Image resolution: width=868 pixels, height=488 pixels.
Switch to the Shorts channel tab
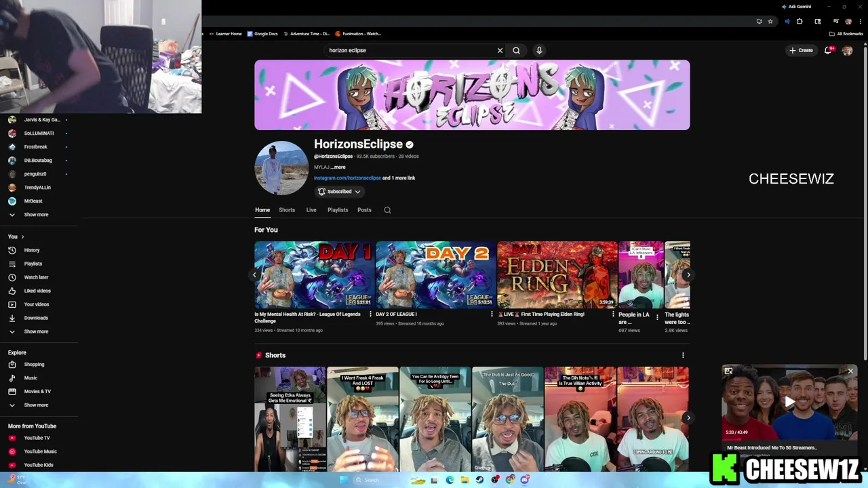point(287,210)
